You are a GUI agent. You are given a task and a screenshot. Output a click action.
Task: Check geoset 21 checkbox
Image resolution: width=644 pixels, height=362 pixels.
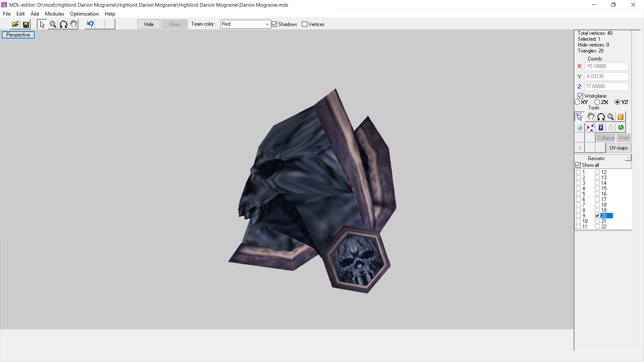pyautogui.click(x=597, y=221)
